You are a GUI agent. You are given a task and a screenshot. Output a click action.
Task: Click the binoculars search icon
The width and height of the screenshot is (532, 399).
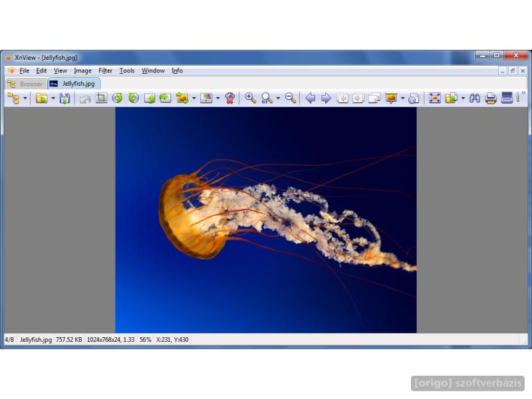point(475,98)
